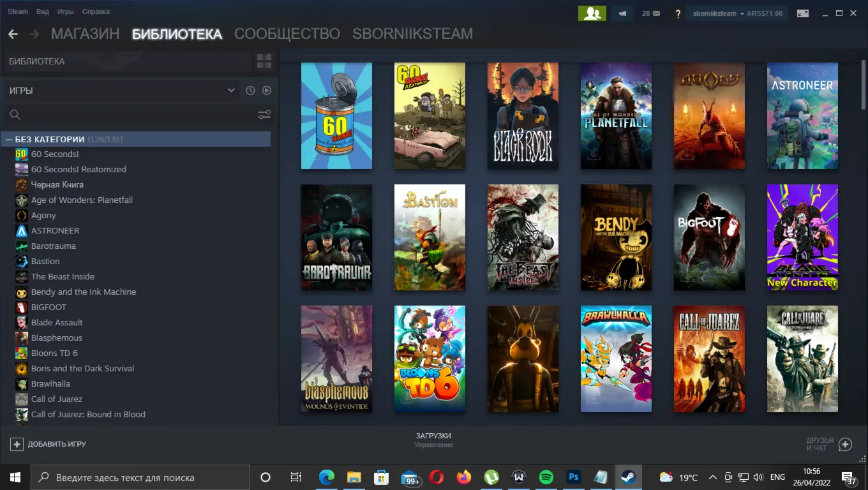Click ДРУЗЬЯ И ЧАТ label
Image resolution: width=868 pixels, height=490 pixels.
coord(820,444)
